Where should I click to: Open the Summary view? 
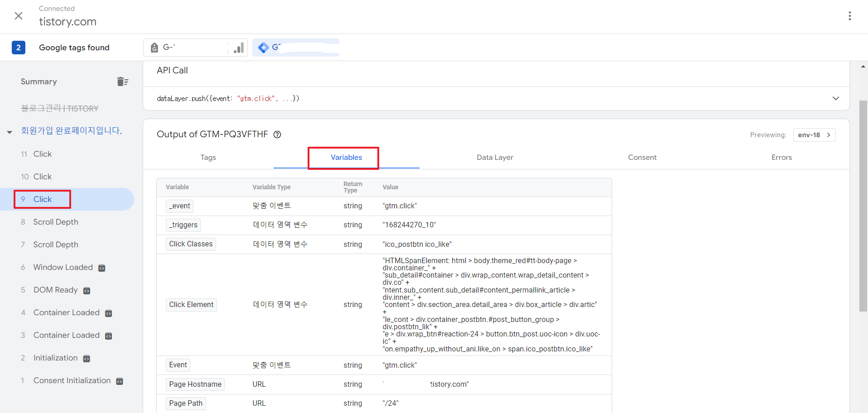click(39, 82)
